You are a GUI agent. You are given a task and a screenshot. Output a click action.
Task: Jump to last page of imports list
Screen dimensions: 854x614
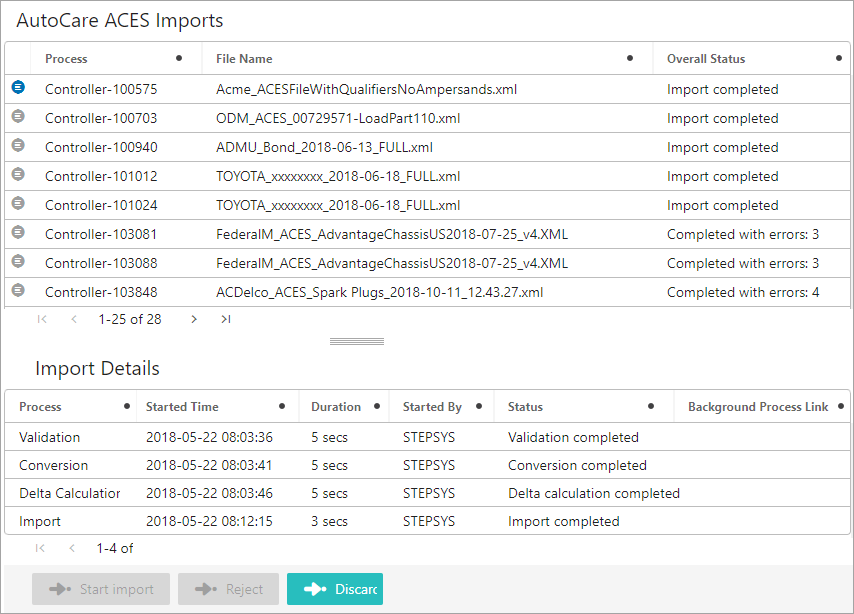pyautogui.click(x=225, y=319)
